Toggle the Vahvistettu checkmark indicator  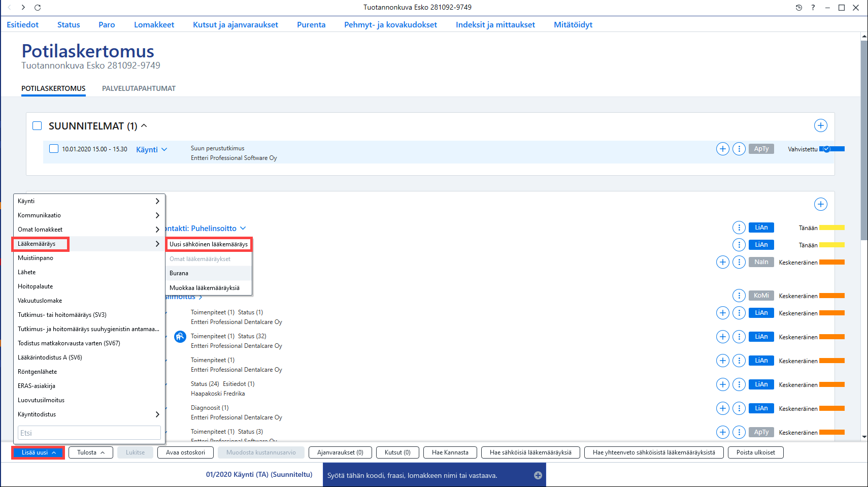pos(826,149)
